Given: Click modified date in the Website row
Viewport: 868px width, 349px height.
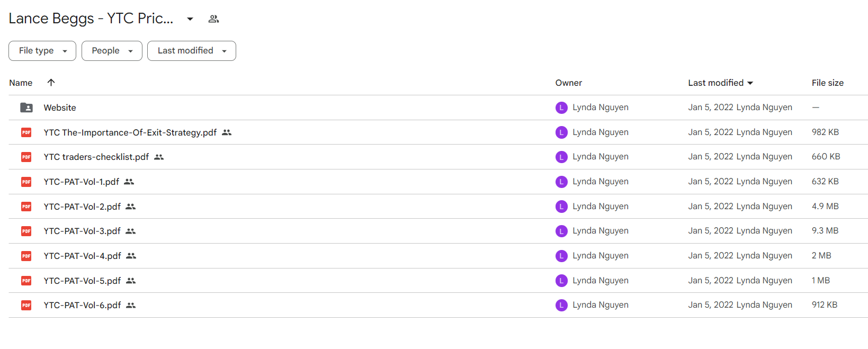Looking at the screenshot, I should (711, 108).
